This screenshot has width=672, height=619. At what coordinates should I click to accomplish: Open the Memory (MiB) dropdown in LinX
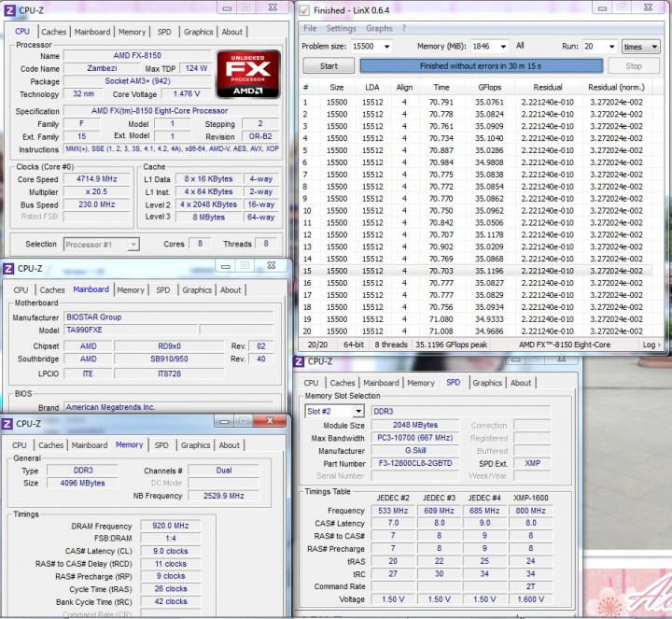coord(503,47)
